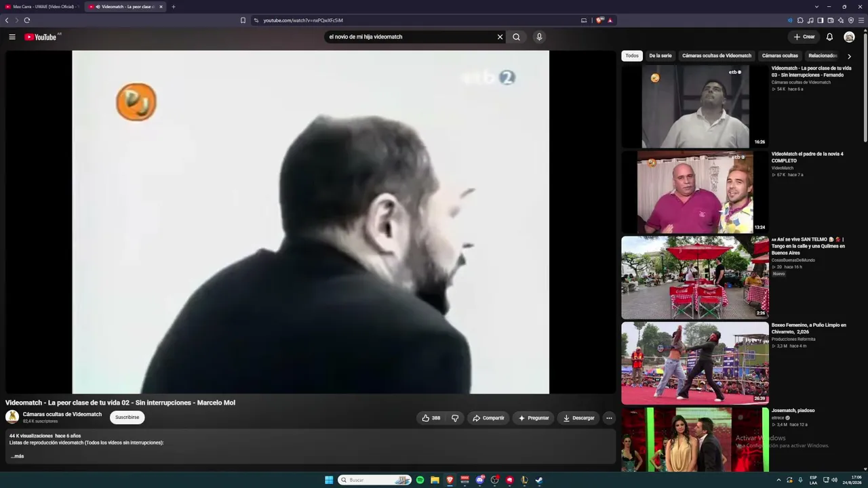This screenshot has height=488, width=868.
Task: Open Steam from the taskbar
Action: point(539,480)
